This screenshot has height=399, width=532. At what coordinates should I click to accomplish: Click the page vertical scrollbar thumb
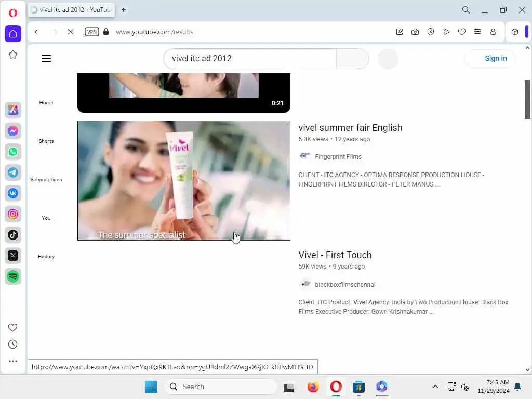tap(527, 99)
